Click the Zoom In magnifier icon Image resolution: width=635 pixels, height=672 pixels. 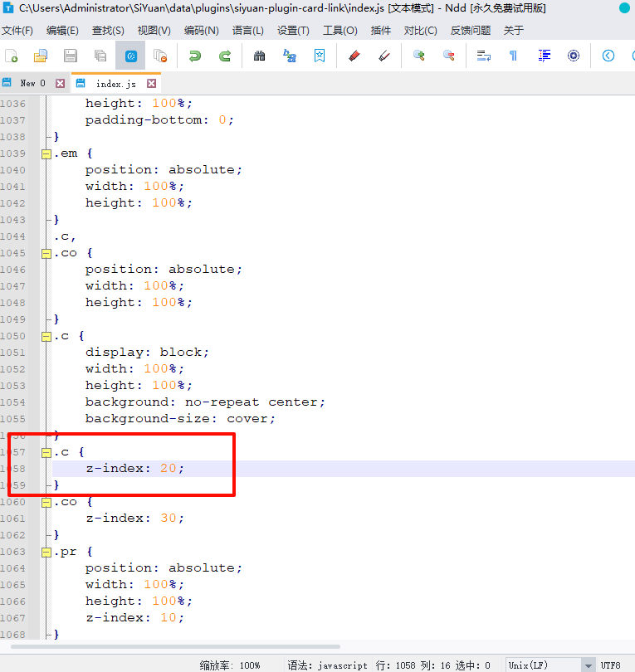click(418, 56)
